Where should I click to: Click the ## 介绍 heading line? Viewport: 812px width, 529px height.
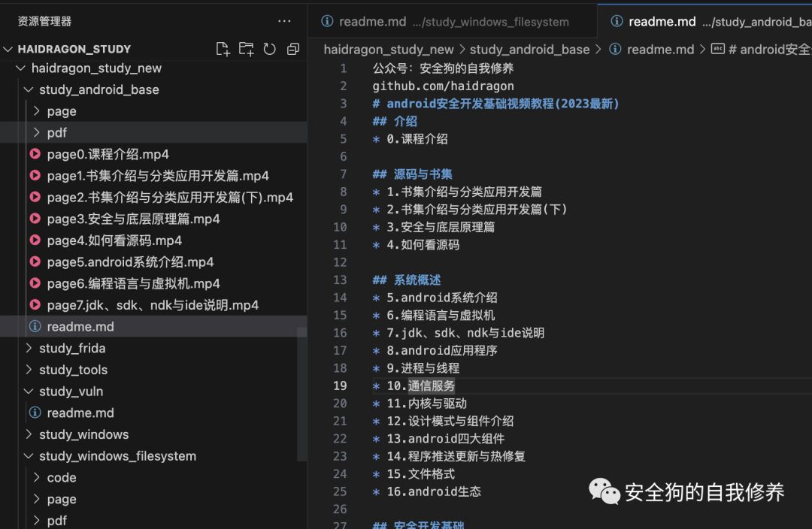point(395,121)
